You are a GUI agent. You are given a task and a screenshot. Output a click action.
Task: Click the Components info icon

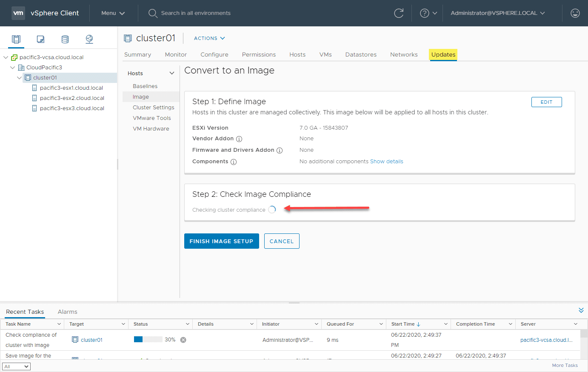click(234, 162)
